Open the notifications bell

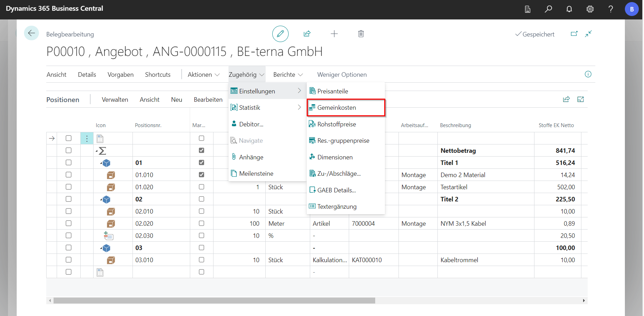(569, 9)
